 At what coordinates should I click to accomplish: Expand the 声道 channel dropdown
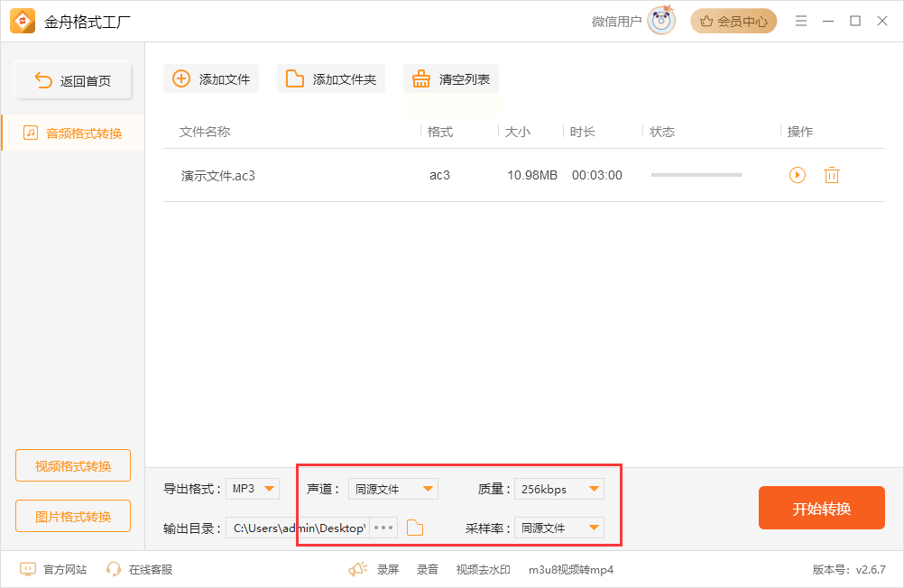(393, 489)
